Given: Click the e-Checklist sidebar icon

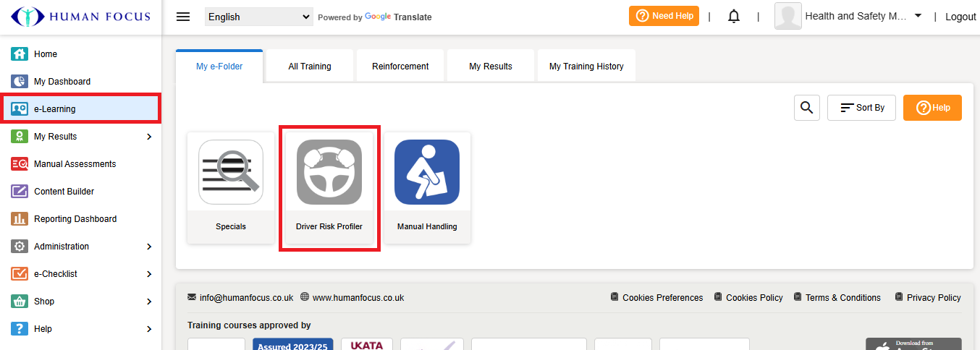Looking at the screenshot, I should 20,274.
